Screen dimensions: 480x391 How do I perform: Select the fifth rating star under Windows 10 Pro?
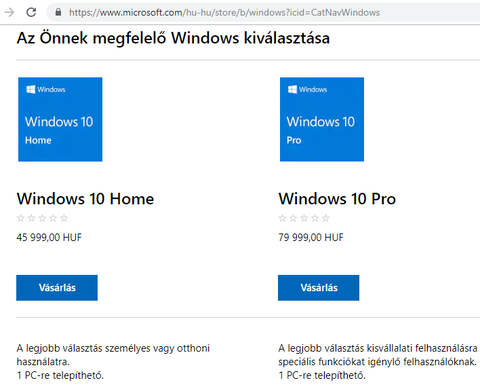point(326,218)
